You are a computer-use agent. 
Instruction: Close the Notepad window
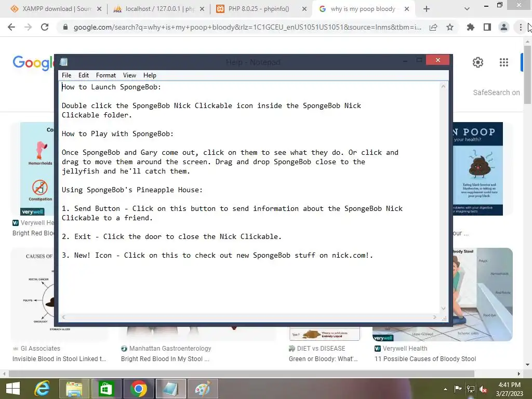pos(437,60)
